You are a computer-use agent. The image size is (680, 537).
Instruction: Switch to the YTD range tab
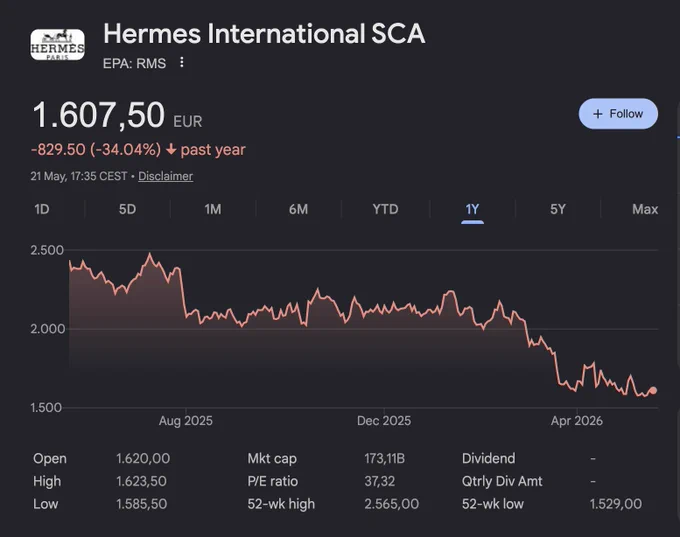coord(385,209)
